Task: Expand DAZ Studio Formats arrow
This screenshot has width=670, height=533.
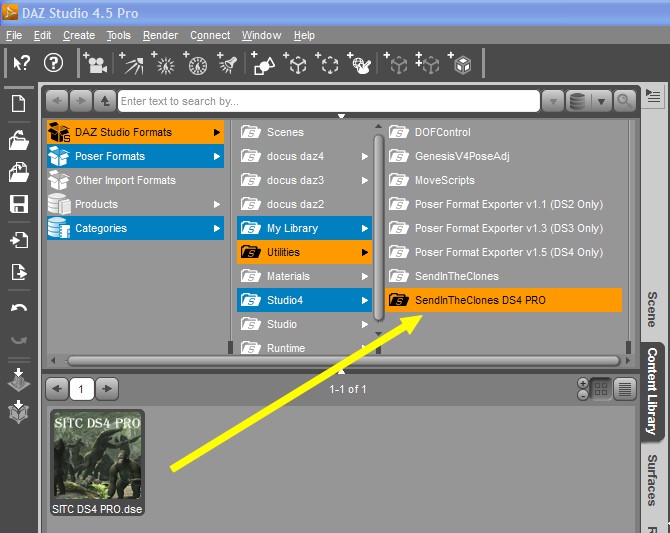Action: pos(217,133)
